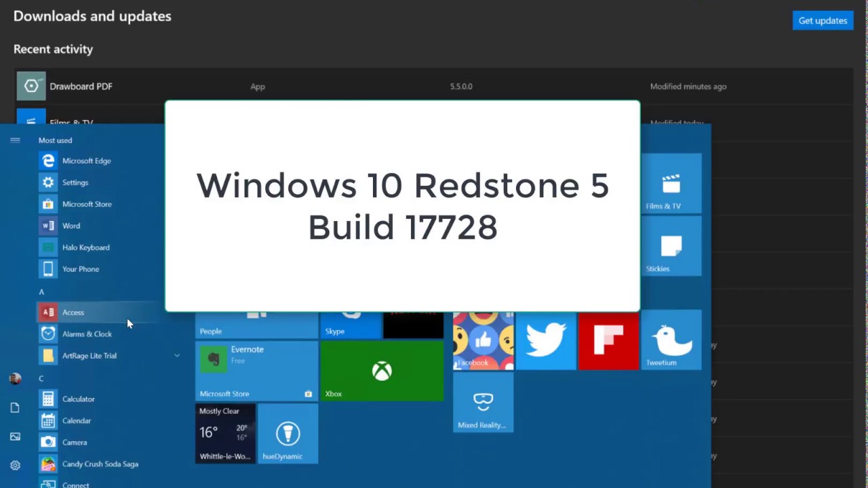The image size is (868, 488).
Task: Open the Films & TV tile
Action: click(x=671, y=184)
